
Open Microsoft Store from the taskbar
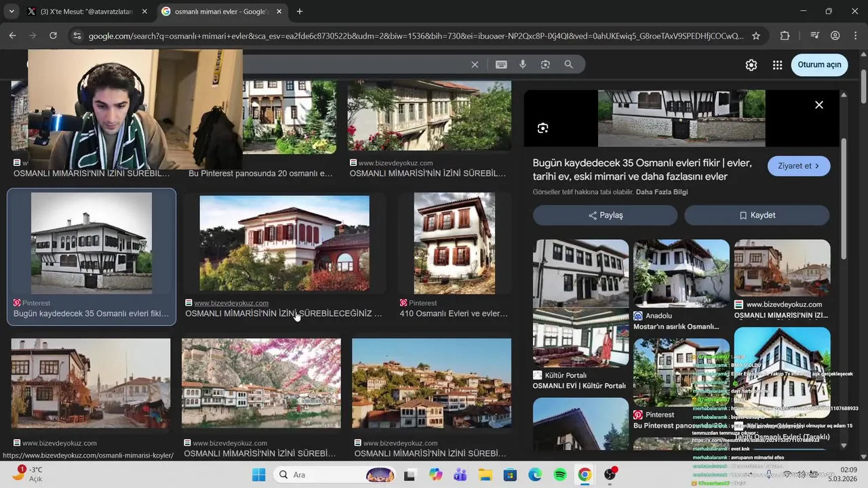510,474
